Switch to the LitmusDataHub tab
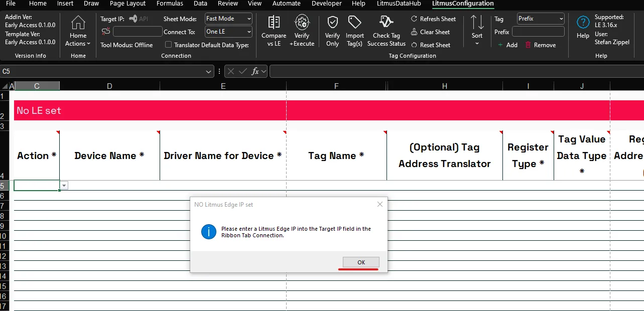The image size is (644, 311). [399, 4]
